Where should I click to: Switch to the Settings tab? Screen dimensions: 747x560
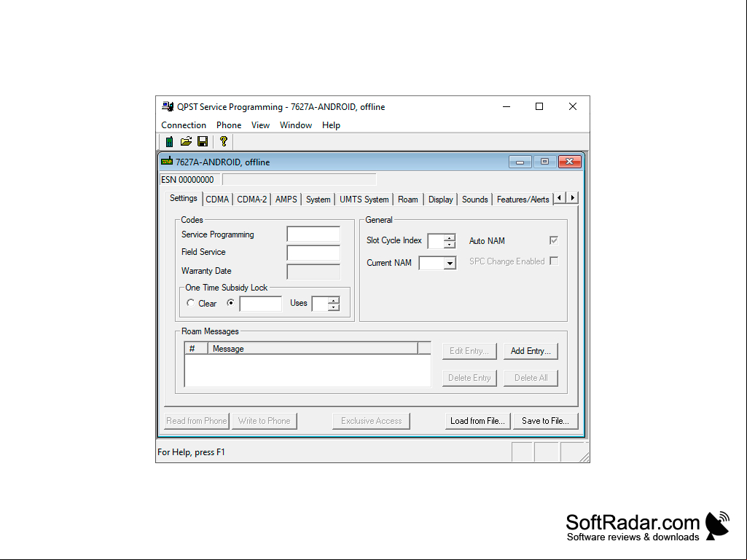(184, 198)
